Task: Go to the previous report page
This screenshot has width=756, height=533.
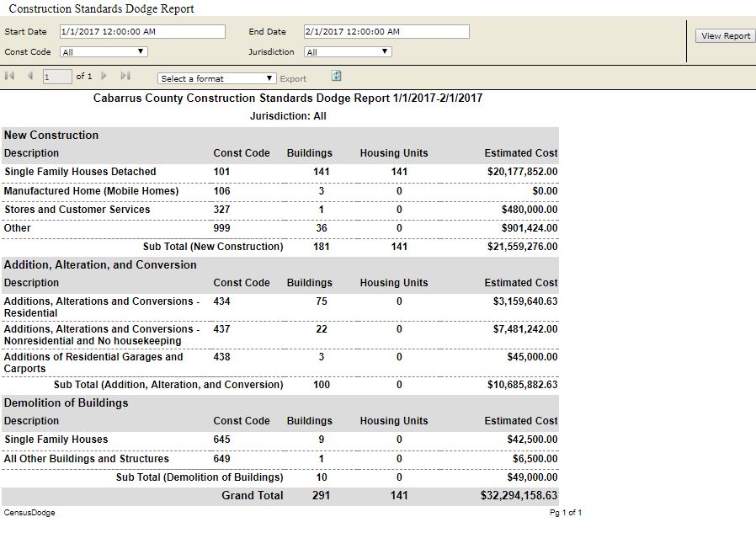Action: tap(30, 77)
